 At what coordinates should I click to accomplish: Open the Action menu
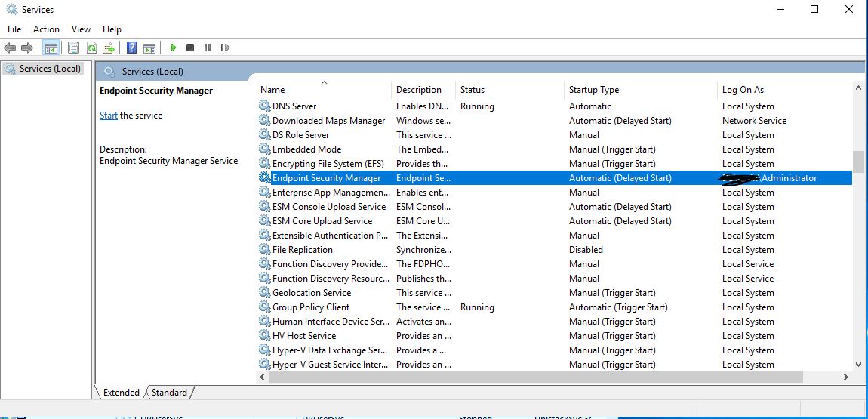coord(46,29)
